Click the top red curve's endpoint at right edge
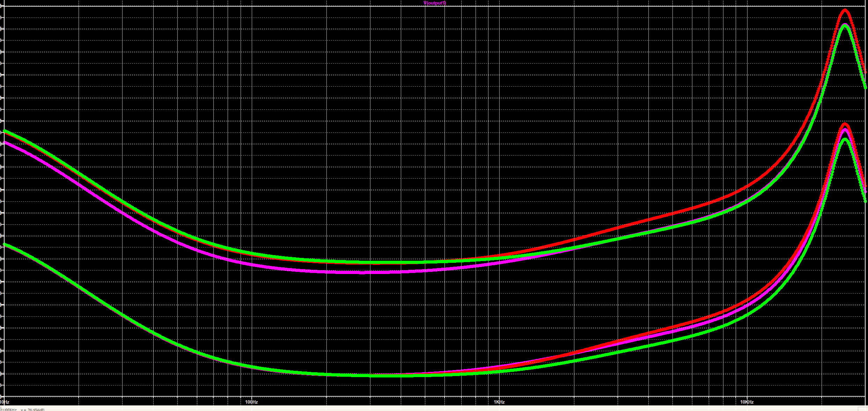 coord(866,73)
